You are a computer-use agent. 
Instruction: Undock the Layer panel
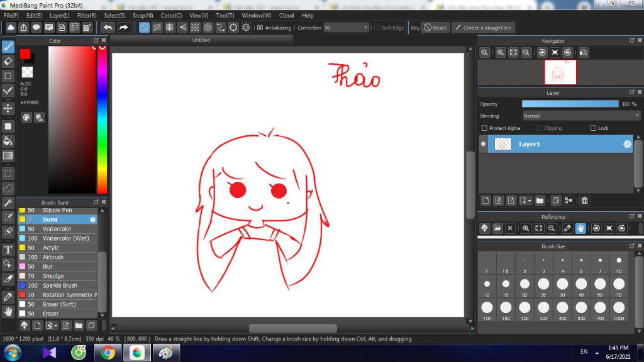click(x=632, y=92)
